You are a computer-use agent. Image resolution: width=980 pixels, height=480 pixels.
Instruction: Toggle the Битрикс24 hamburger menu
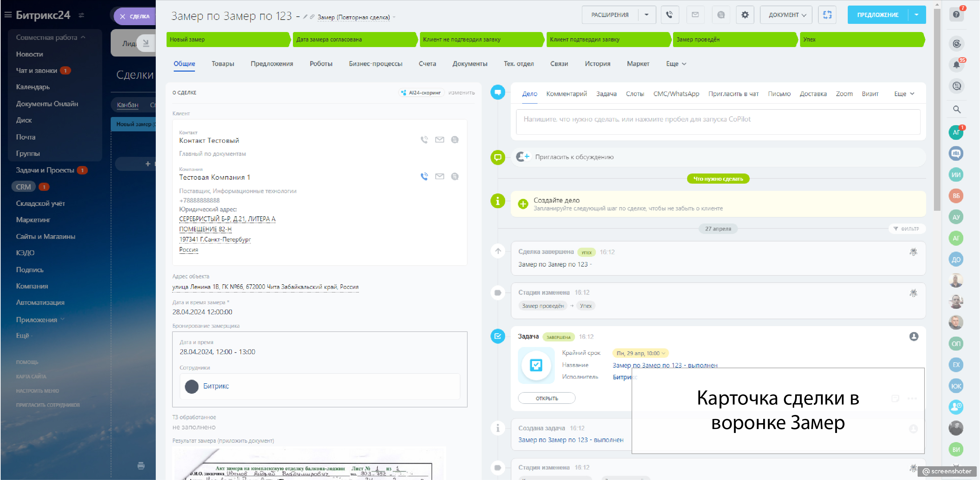(8, 15)
